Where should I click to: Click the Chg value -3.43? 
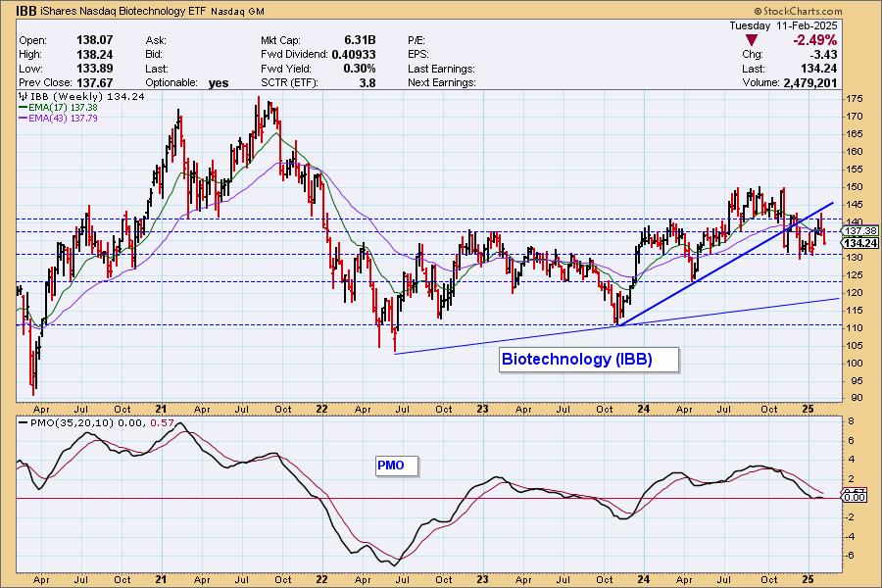823,55
